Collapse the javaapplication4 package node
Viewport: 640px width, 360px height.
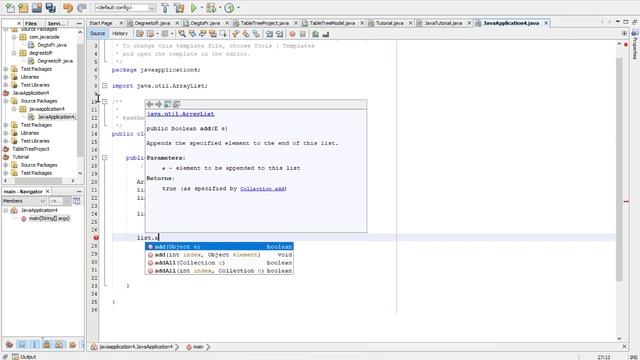[14, 109]
